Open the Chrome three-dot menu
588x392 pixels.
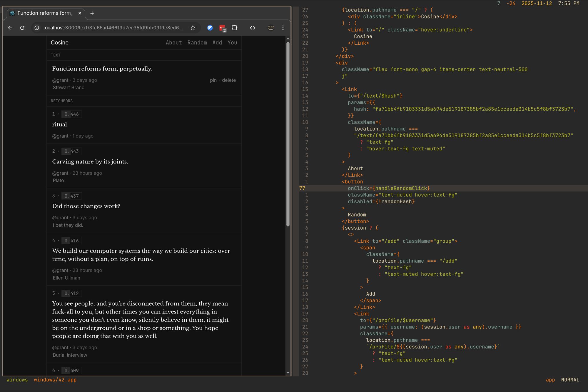click(x=283, y=28)
